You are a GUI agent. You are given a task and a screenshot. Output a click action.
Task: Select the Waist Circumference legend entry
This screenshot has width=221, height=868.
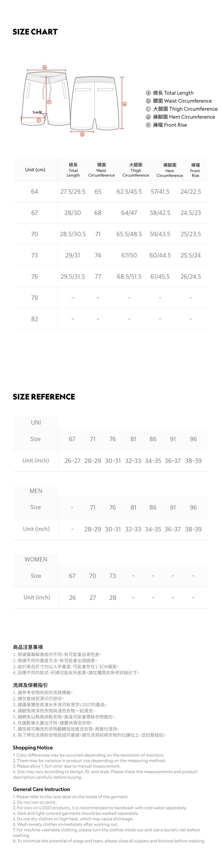[x=179, y=101]
